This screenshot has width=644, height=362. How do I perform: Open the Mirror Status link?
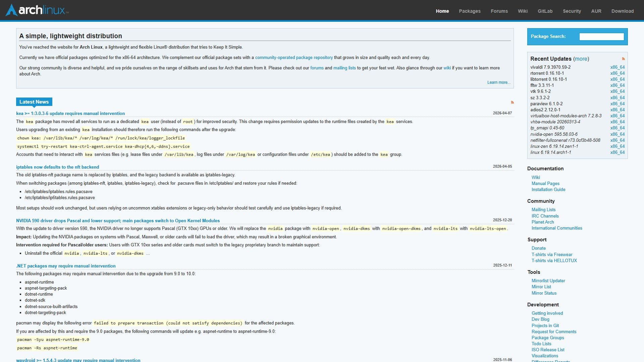544,293
